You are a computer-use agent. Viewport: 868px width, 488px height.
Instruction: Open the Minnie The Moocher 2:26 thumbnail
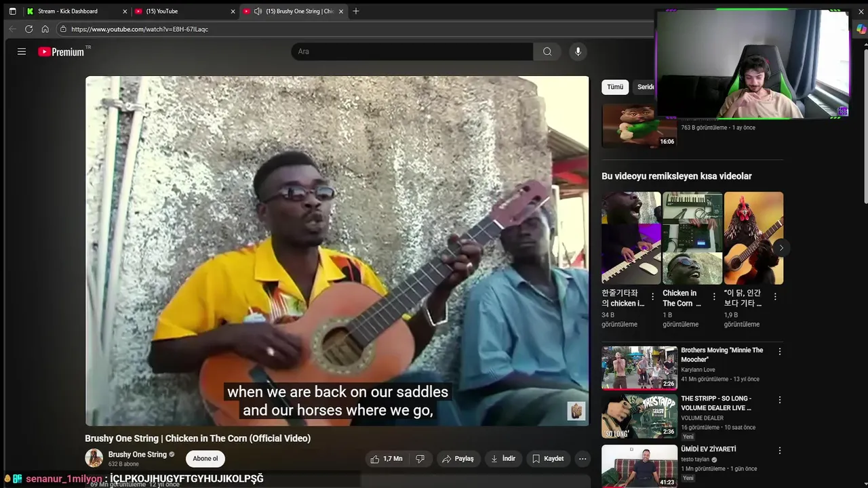point(639,368)
